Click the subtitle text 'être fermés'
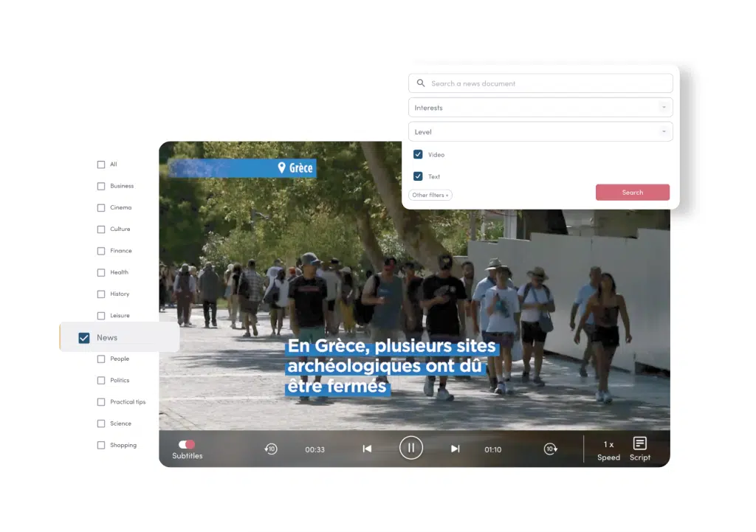 [337, 386]
